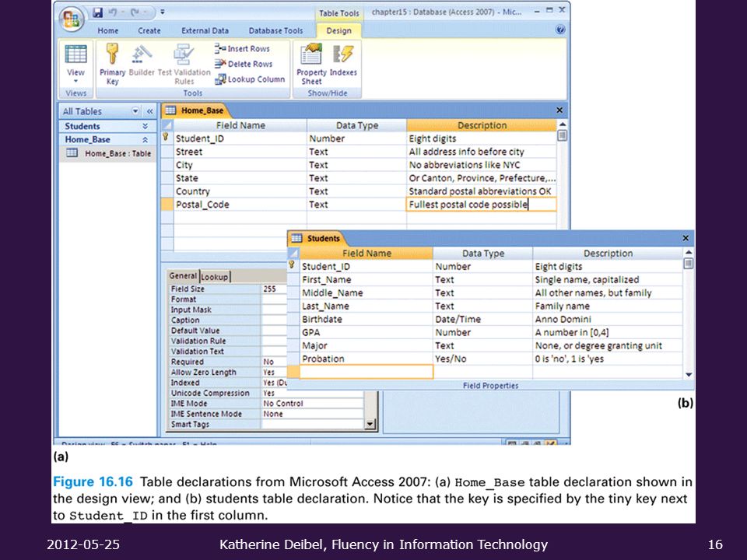Click the Family name description cell
The height and width of the screenshot is (560, 747).
[x=608, y=306]
